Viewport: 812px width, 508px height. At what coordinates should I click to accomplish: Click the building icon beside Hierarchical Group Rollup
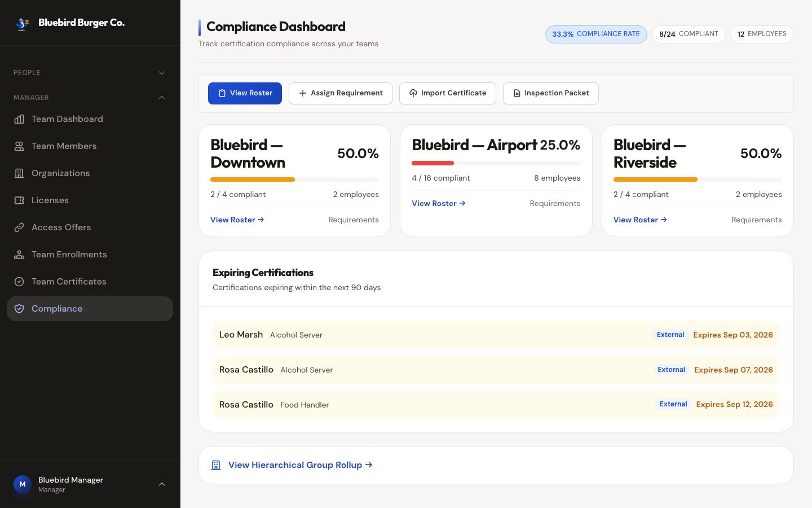216,465
